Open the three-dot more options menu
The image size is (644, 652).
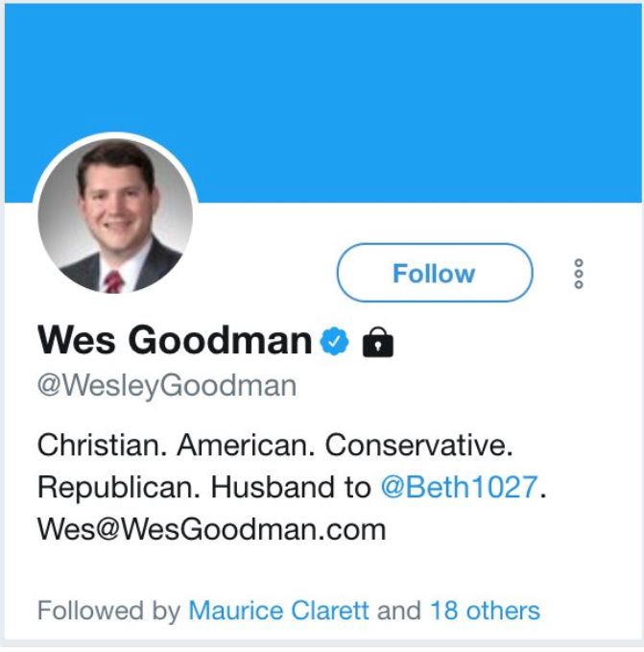[578, 274]
